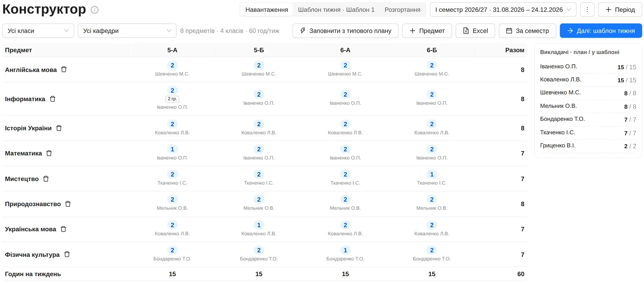
Task: Delete the Інформатика subject row
Action: pyautogui.click(x=52, y=99)
